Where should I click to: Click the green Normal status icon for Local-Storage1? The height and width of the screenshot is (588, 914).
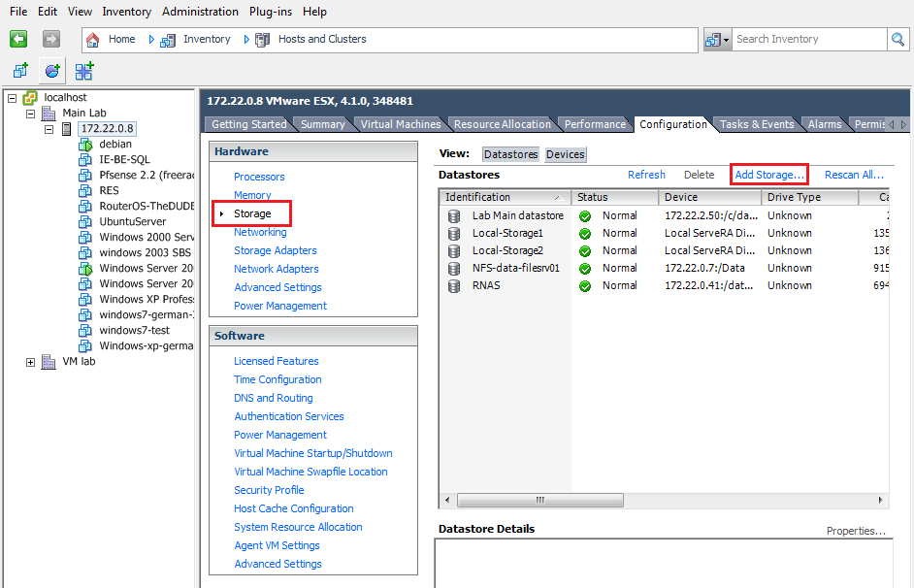pyautogui.click(x=583, y=233)
